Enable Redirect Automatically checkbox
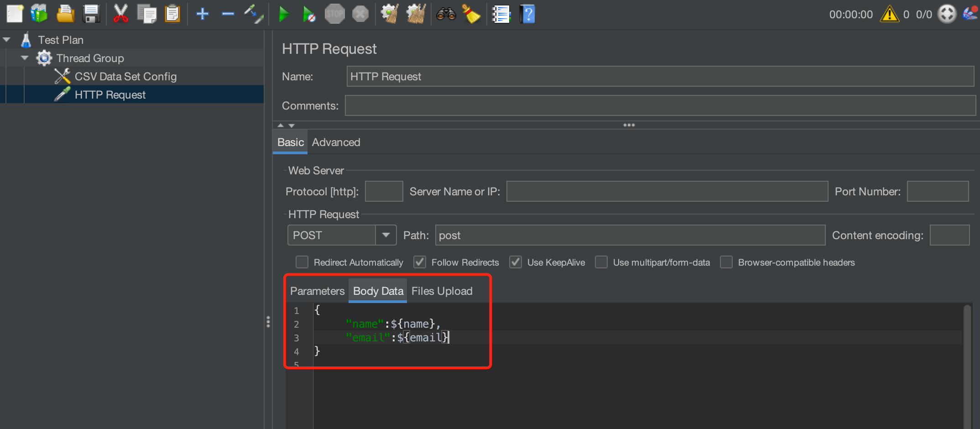This screenshot has width=980, height=429. pyautogui.click(x=302, y=262)
